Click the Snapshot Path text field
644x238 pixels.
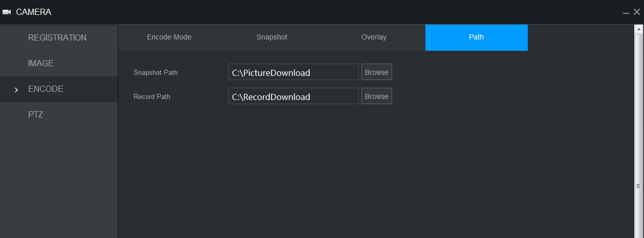pyautogui.click(x=293, y=72)
